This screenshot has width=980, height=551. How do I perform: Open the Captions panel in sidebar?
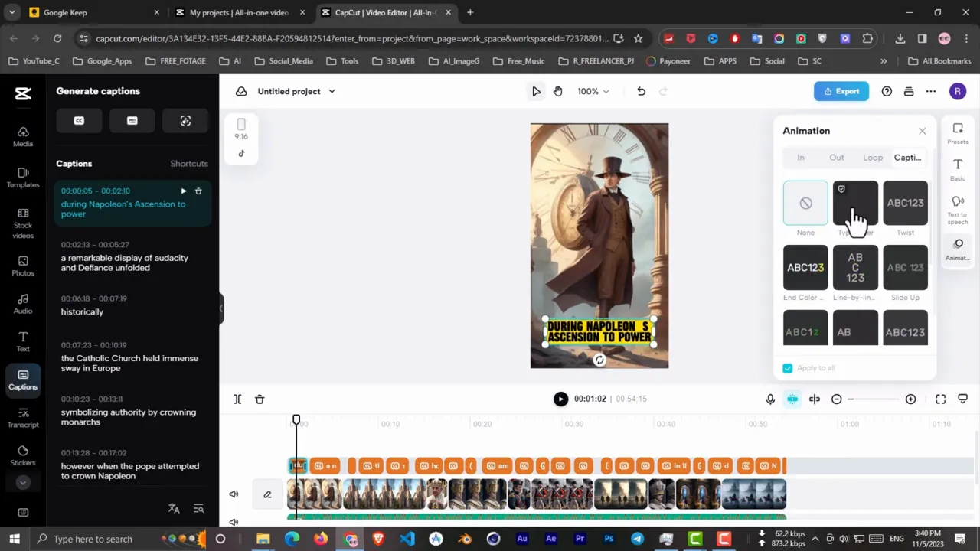point(23,380)
